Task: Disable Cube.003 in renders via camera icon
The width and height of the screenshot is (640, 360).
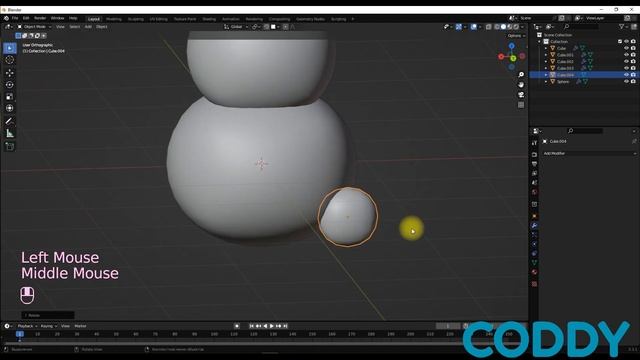Action: point(633,68)
